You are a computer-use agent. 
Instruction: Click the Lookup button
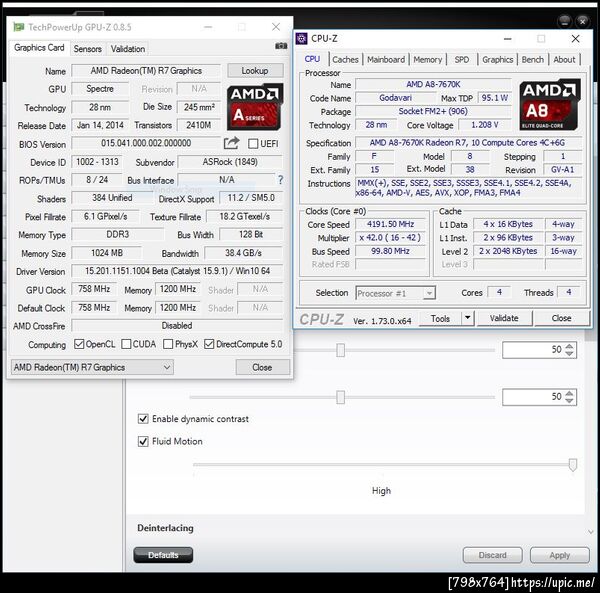point(255,71)
